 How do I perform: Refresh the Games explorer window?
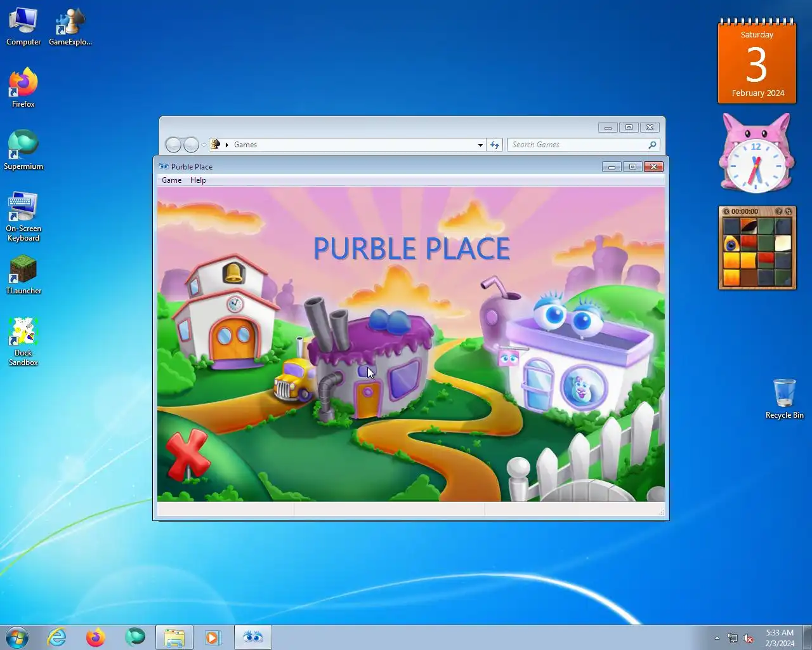point(495,145)
